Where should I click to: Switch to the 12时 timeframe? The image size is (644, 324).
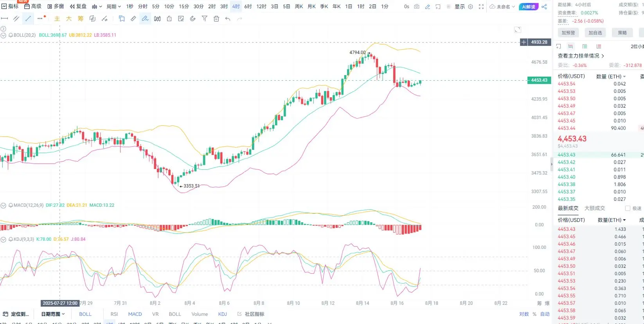tap(261, 7)
